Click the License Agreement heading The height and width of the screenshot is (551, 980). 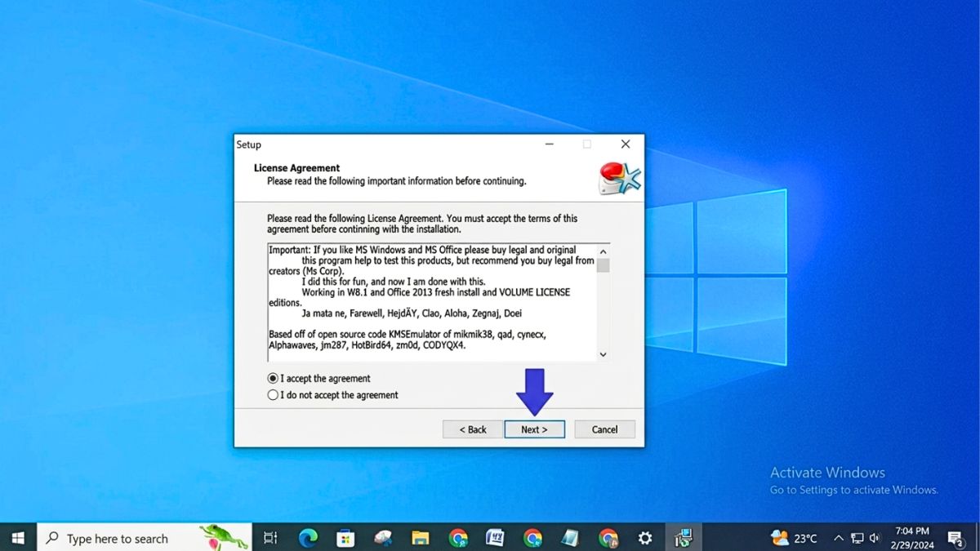[296, 168]
